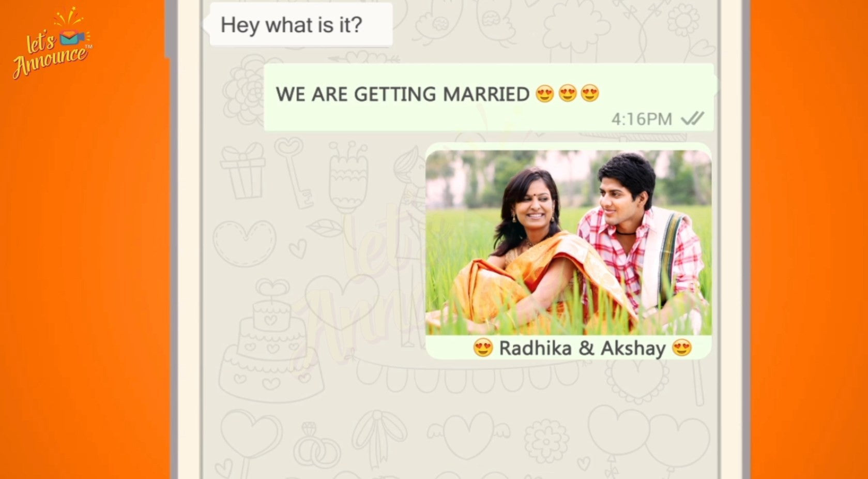Click the camera envelope icon in the logo

(71, 37)
